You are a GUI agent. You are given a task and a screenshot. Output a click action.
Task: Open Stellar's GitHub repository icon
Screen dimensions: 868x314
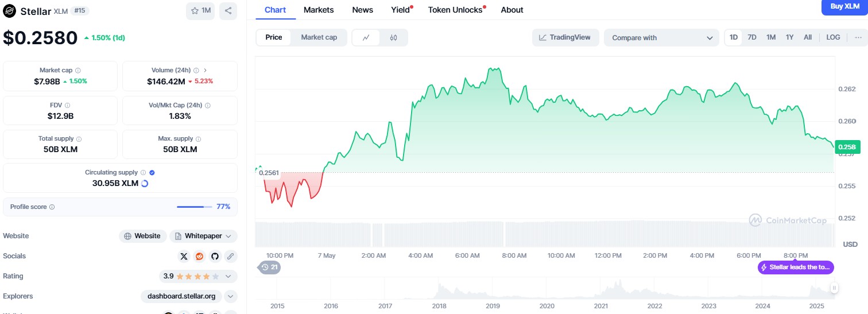[215, 256]
